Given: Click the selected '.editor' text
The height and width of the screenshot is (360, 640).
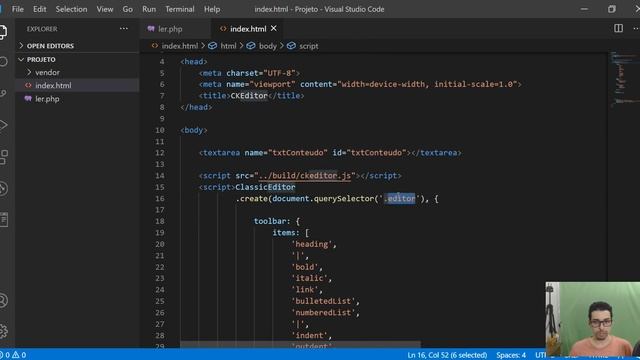Looking at the screenshot, I should [400, 198].
